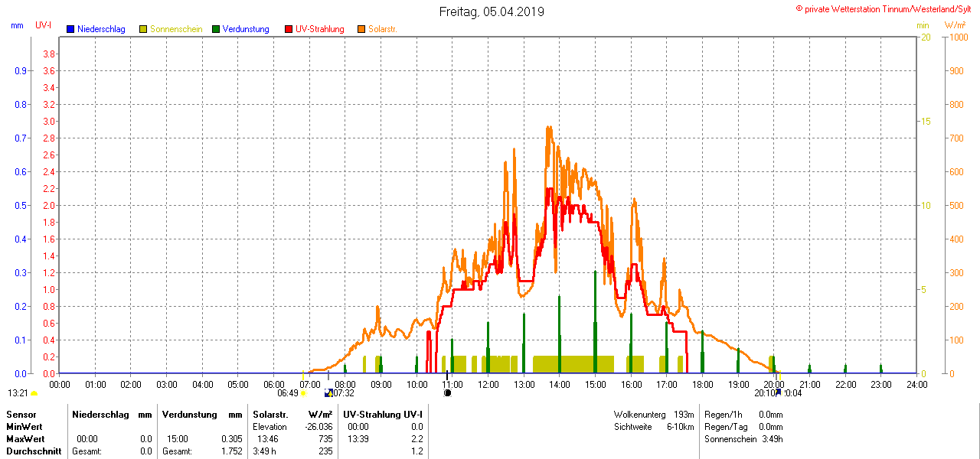Click the Sensor header in the table
Image resolution: width=980 pixels, height=459 pixels.
pos(21,414)
